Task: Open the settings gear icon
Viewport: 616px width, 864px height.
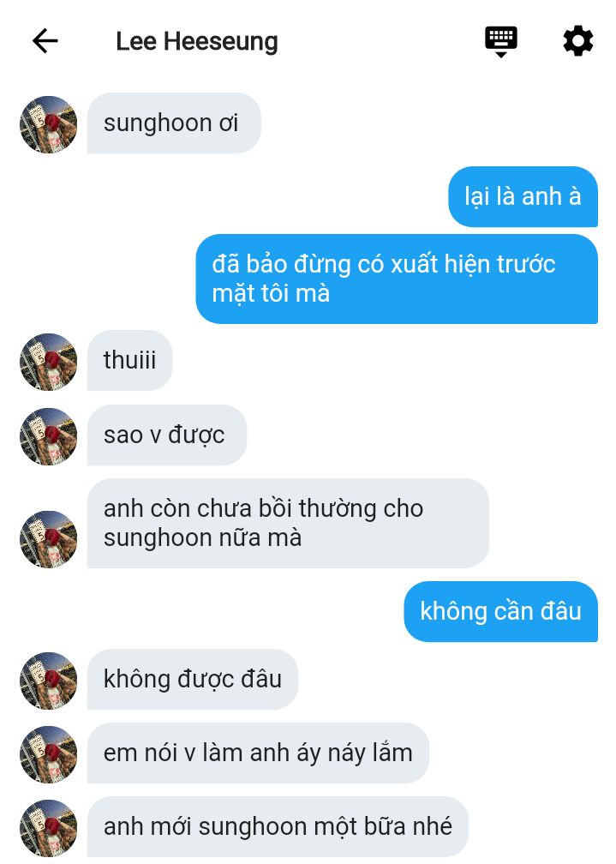Action: 578,41
